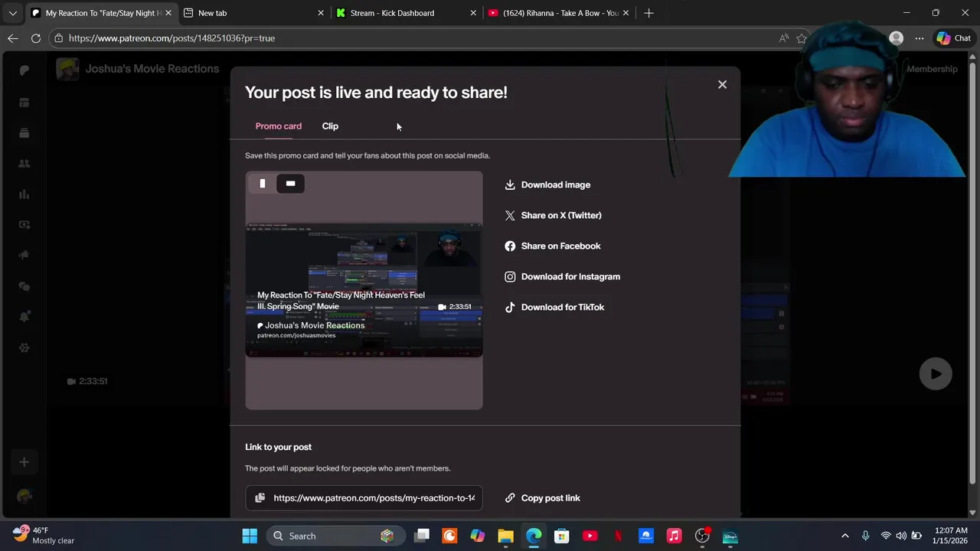Image resolution: width=980 pixels, height=551 pixels.
Task: Switch to the Clip tab
Action: point(330,126)
